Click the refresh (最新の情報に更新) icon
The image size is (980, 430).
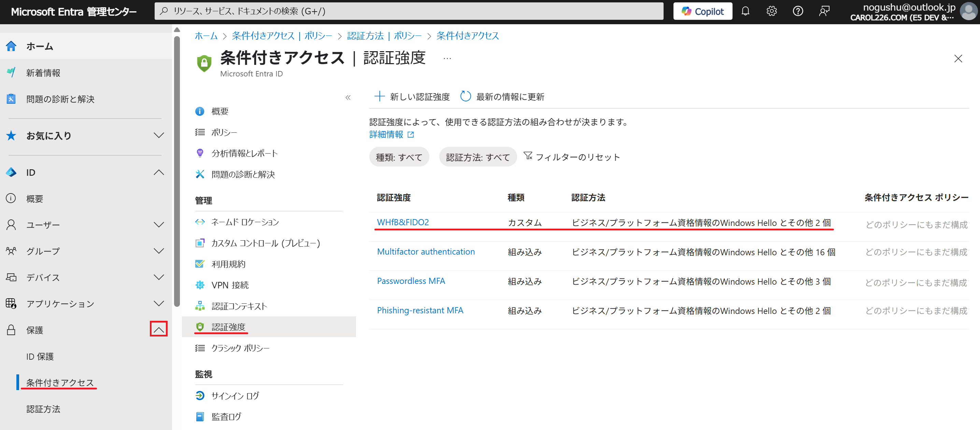(465, 97)
